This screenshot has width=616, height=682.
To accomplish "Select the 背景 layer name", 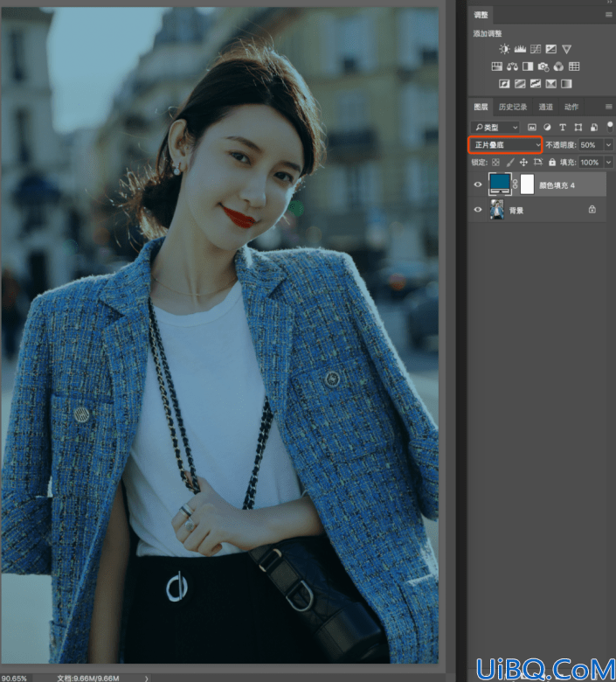I will coord(516,211).
